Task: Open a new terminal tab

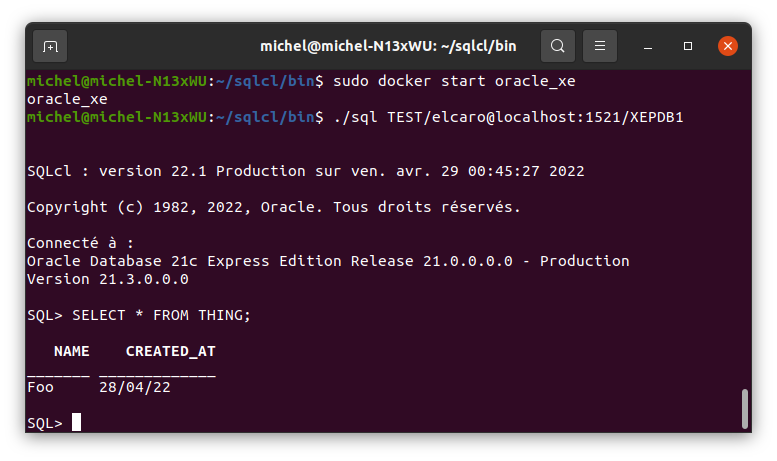Action: (50, 46)
